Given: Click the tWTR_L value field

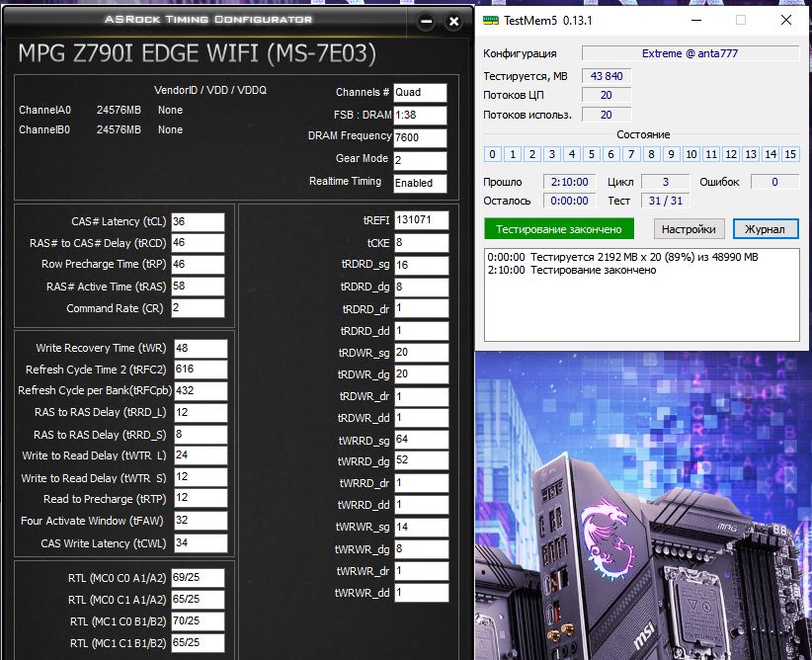Looking at the screenshot, I should pyautogui.click(x=201, y=455).
